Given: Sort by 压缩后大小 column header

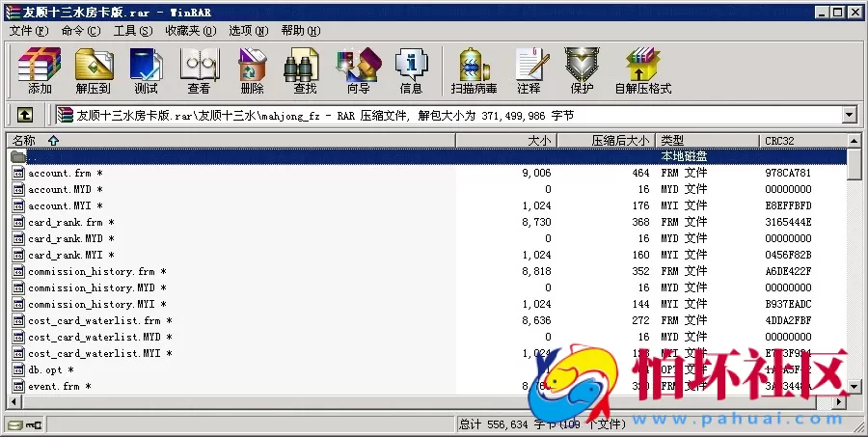Looking at the screenshot, I should click(605, 141).
